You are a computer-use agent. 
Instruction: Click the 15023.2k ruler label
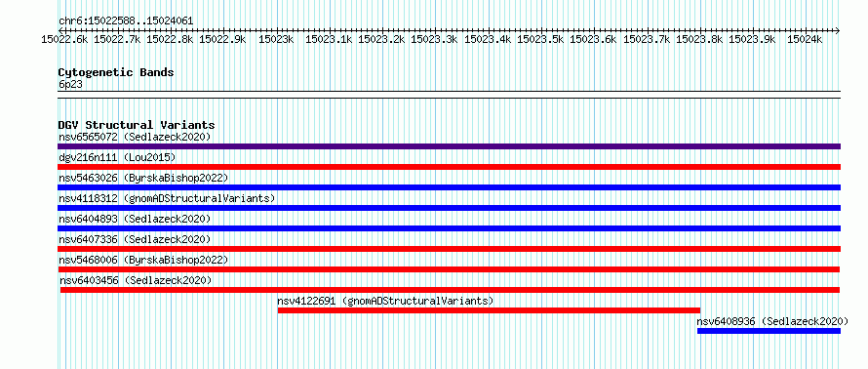[381, 40]
